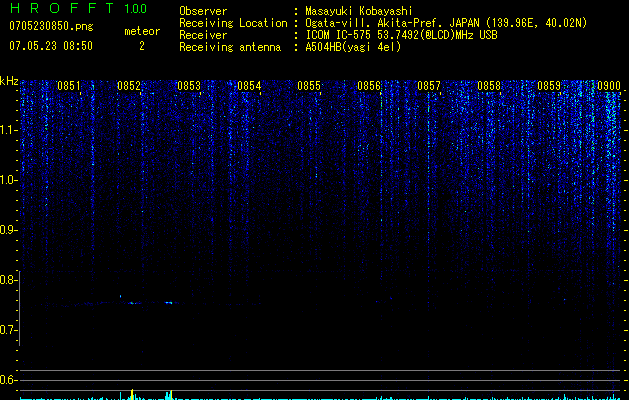Click the meteor count 2
The height and width of the screenshot is (400, 629).
point(142,46)
